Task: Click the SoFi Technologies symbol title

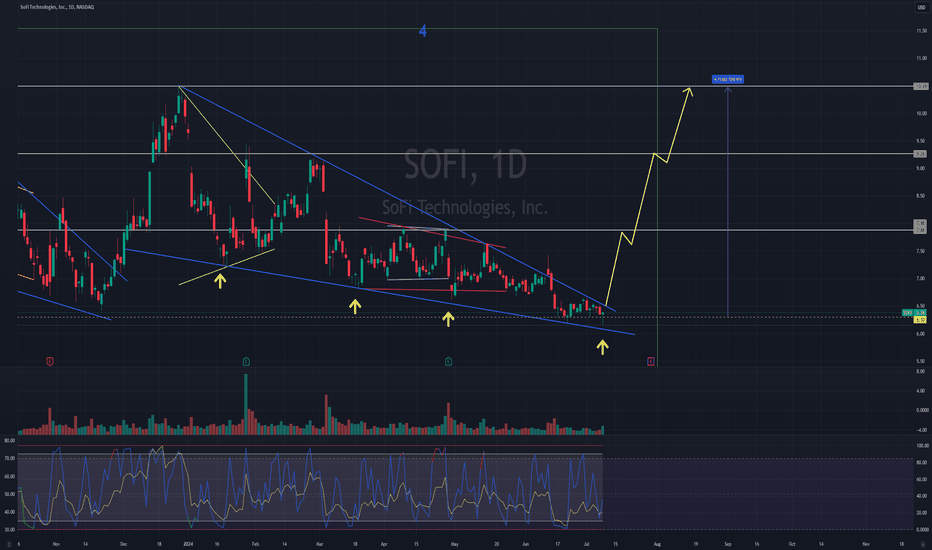Action: [57, 7]
